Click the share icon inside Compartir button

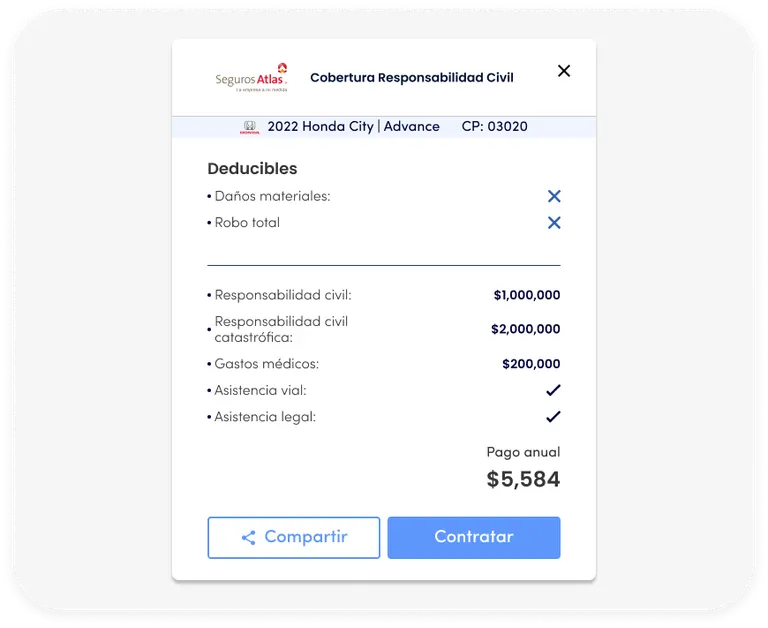[x=249, y=537]
